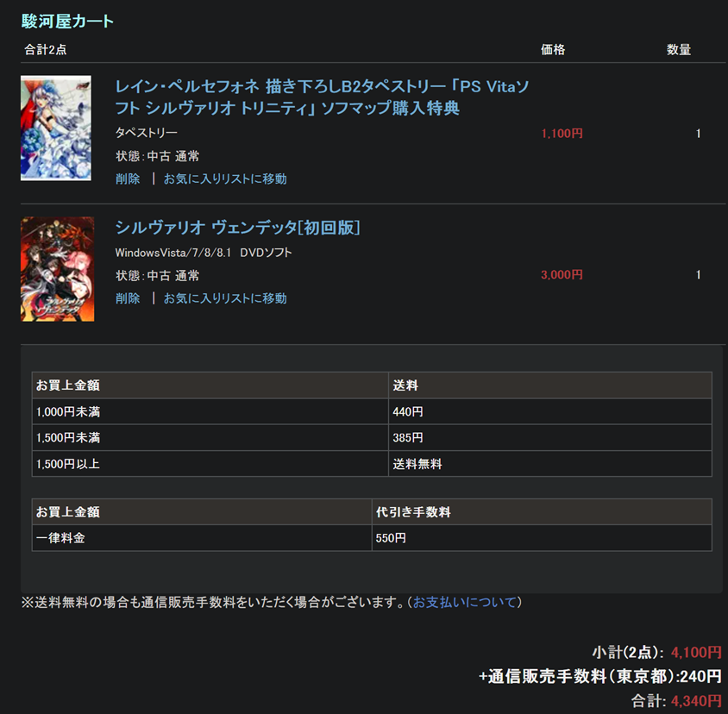Click the quantity value of the ヴェンデッタ item
Image resolution: width=728 pixels, height=714 pixels.
(x=698, y=275)
